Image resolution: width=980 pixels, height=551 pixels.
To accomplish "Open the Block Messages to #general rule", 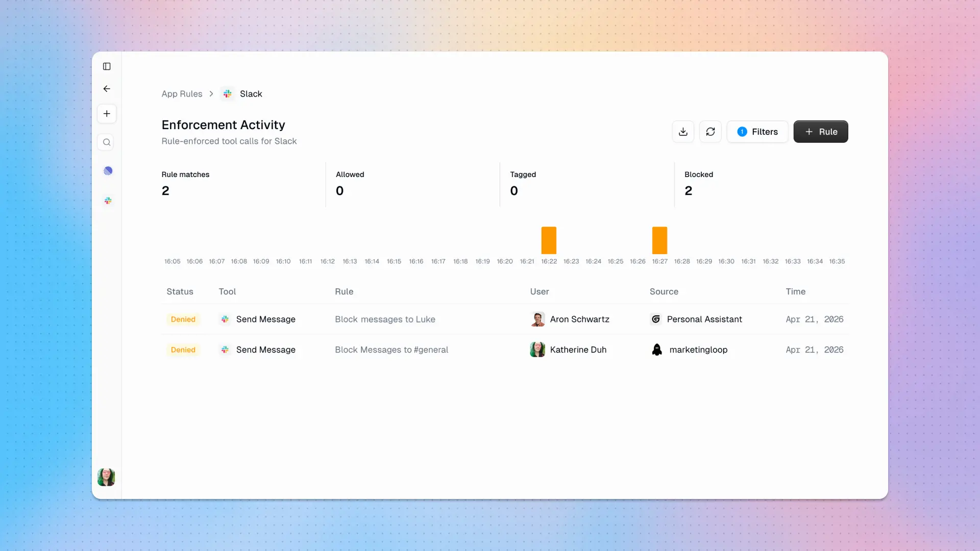I will coord(391,350).
